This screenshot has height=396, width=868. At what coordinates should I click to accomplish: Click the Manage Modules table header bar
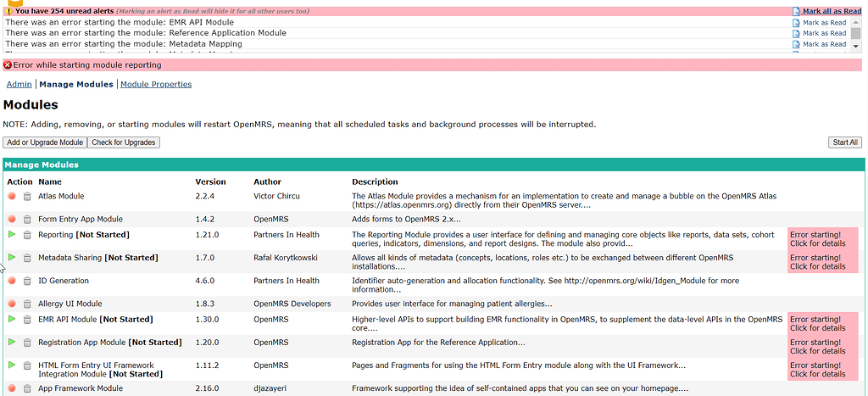(x=433, y=165)
